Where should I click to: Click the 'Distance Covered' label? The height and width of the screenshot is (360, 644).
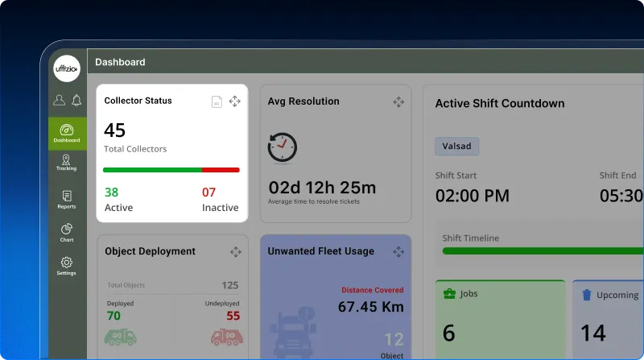(373, 290)
